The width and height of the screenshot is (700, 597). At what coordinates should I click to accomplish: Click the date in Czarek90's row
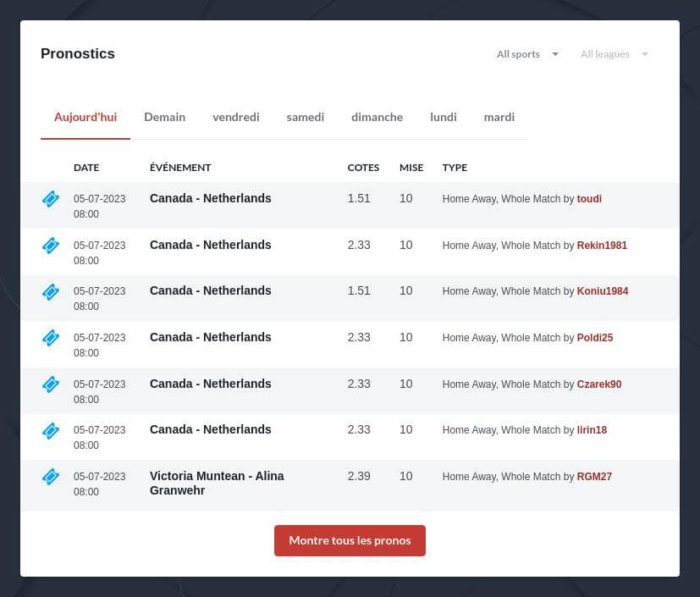(100, 391)
